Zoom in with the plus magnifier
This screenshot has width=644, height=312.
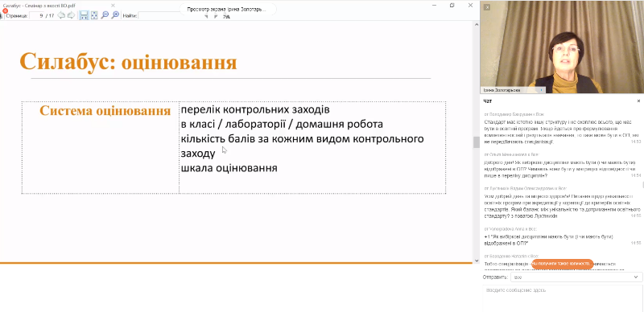click(x=115, y=15)
